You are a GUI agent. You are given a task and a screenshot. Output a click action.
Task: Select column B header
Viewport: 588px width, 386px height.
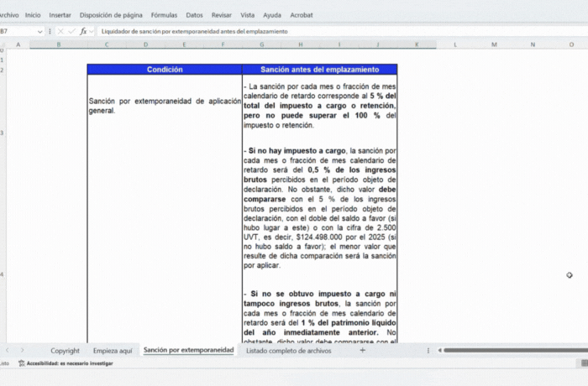[59, 44]
